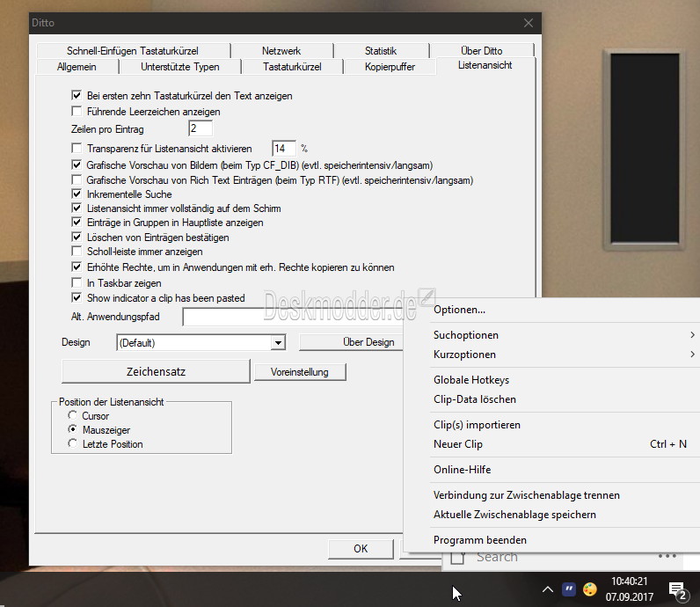Image resolution: width=700 pixels, height=607 pixels.
Task: Click the Alt. Anwendungspfad input field
Action: pyautogui.click(x=294, y=317)
